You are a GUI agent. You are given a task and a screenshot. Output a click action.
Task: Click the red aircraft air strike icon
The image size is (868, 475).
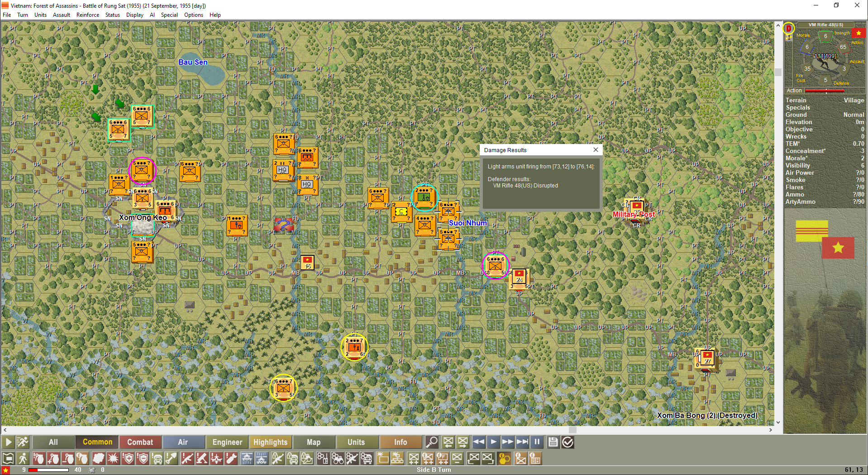[216, 459]
